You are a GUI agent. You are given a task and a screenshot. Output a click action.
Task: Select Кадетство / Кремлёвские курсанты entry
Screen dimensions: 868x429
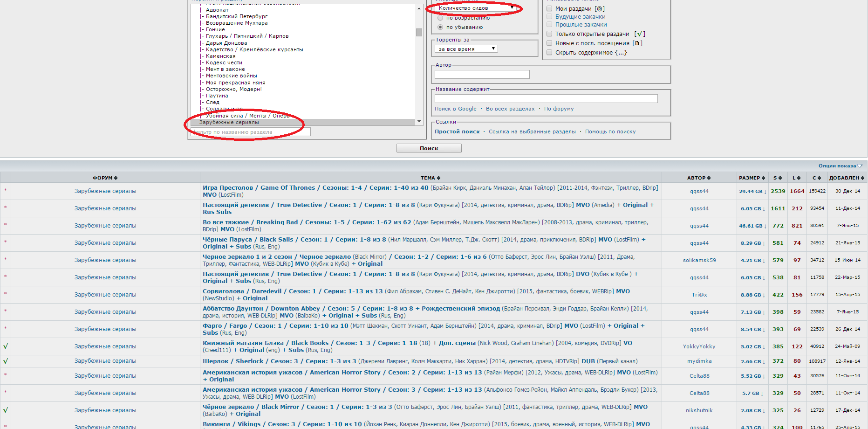coord(254,49)
